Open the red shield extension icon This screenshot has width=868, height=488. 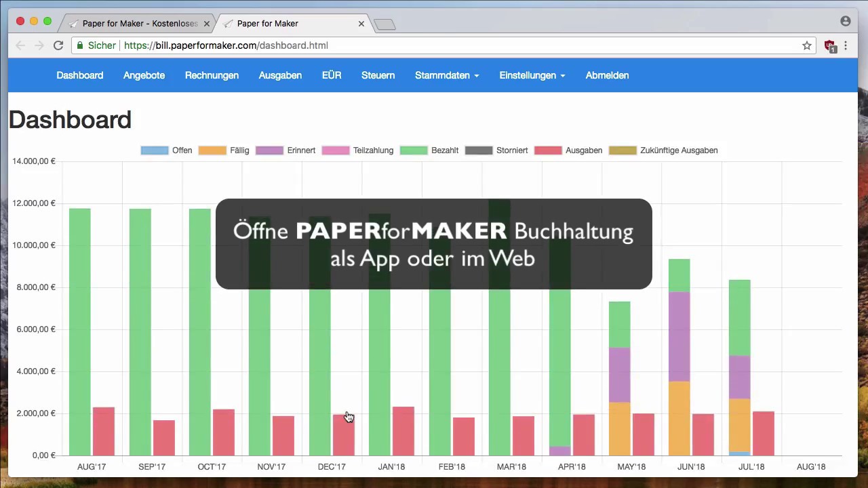pos(830,46)
